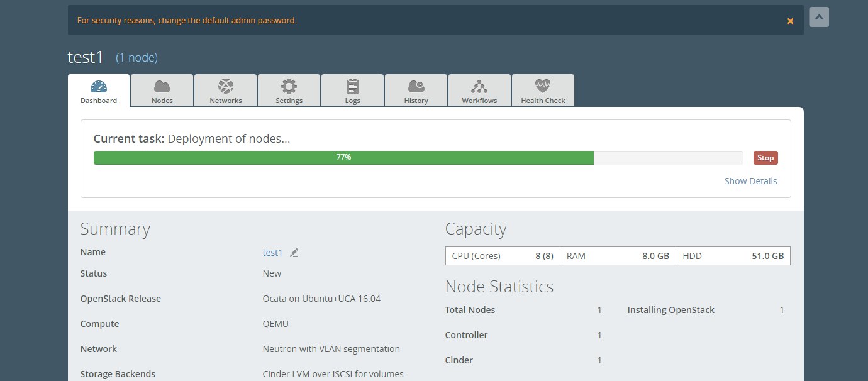Click the HDD capacity cell

733,257
